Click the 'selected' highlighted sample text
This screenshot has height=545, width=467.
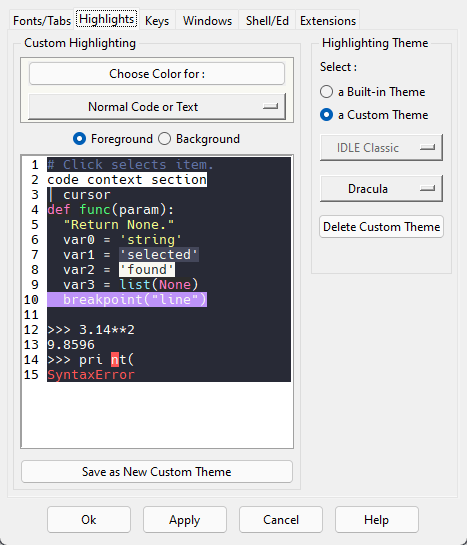coord(159,254)
